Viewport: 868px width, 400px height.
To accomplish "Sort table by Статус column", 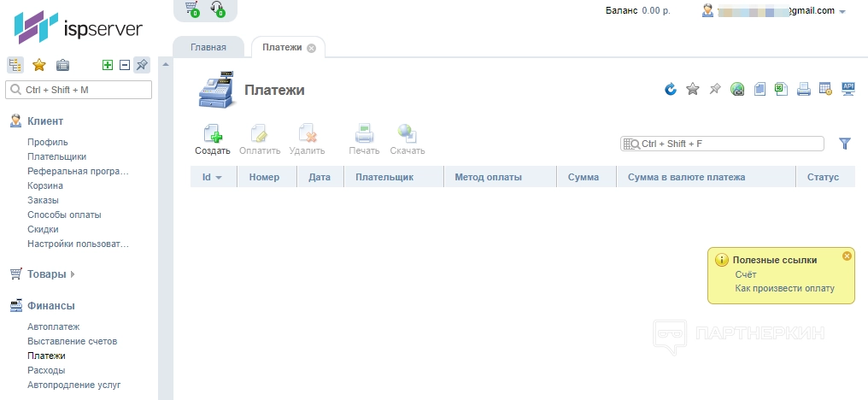I will [x=824, y=177].
